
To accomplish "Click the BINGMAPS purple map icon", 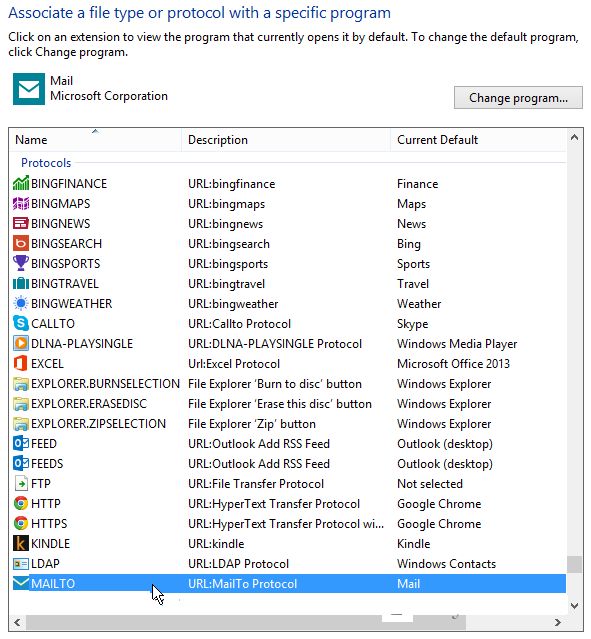I will pos(21,203).
